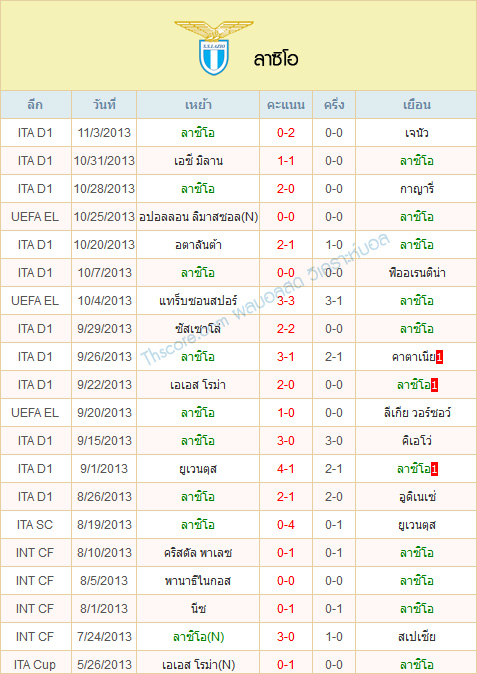Viewport: 477px width, 674px height.
Task: Click half-time 1-0 on 10/20/2013
Action: click(334, 245)
